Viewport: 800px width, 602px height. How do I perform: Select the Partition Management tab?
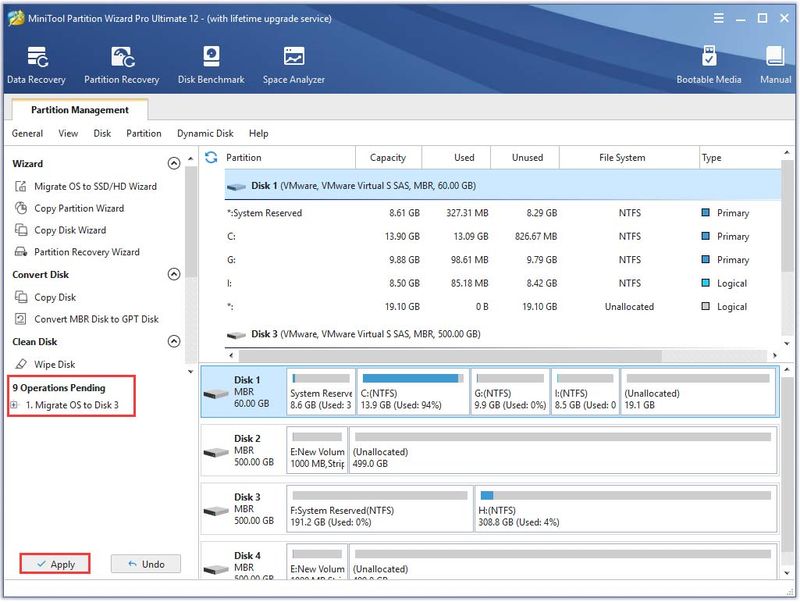pos(80,110)
